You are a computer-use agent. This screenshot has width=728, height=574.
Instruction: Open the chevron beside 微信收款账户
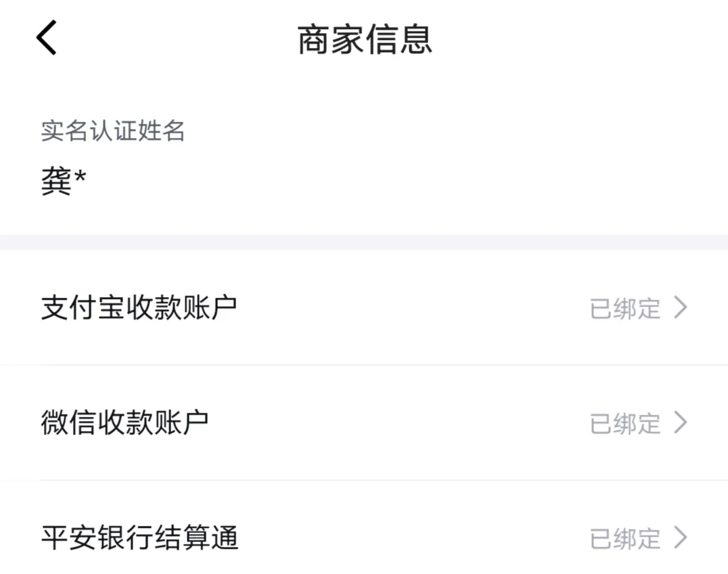[x=681, y=422]
